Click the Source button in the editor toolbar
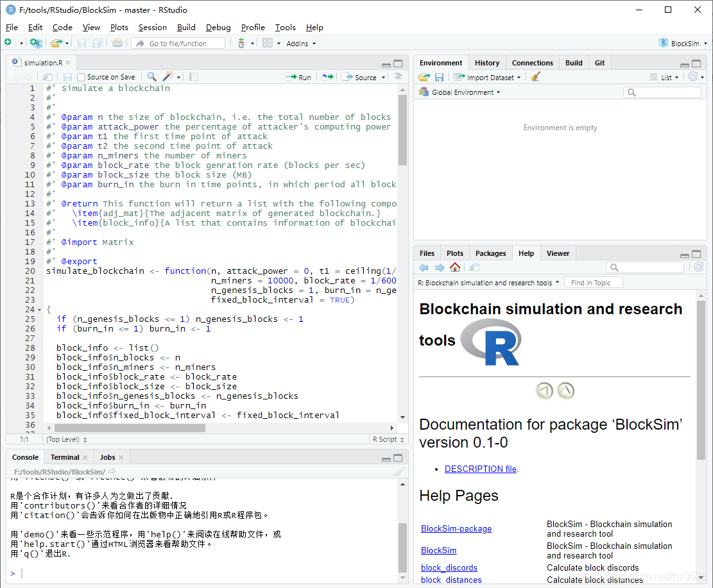 point(359,77)
